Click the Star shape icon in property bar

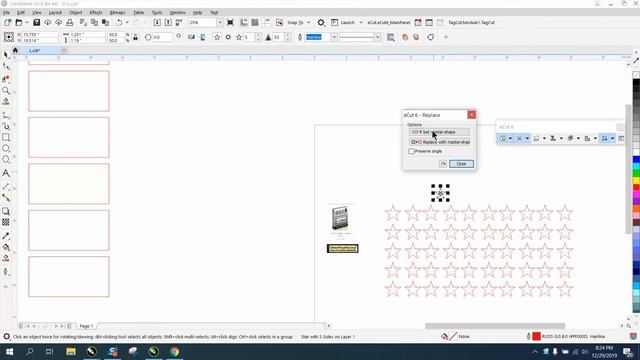click(217, 37)
